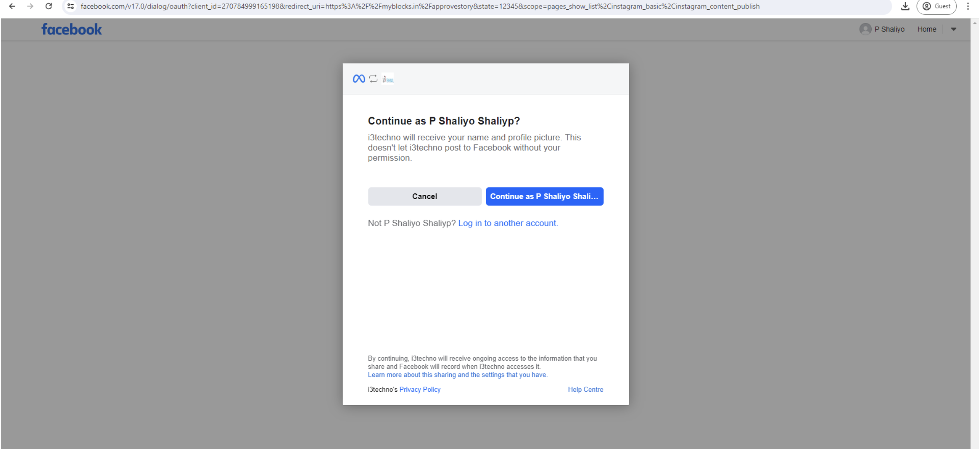Viewport: 980px width, 449px height.
Task: Click the facebook logo
Action: 72,29
